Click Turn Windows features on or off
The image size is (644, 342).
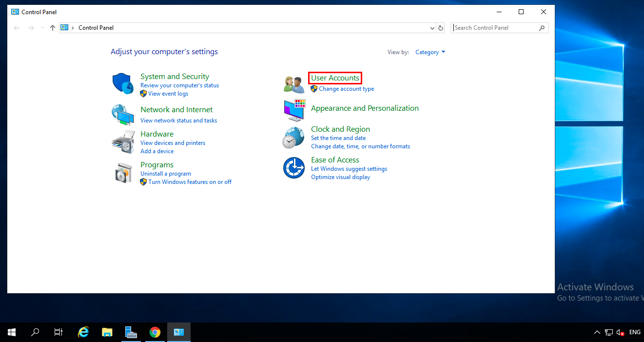(190, 182)
